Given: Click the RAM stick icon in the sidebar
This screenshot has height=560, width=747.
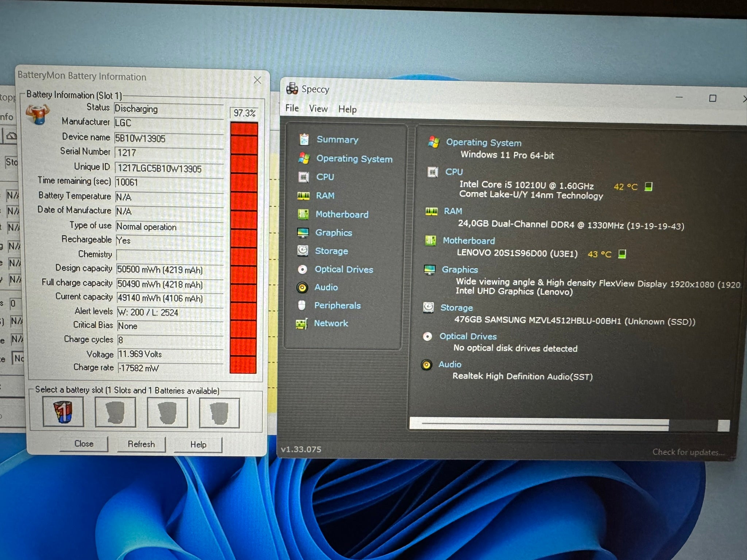Looking at the screenshot, I should (x=303, y=196).
